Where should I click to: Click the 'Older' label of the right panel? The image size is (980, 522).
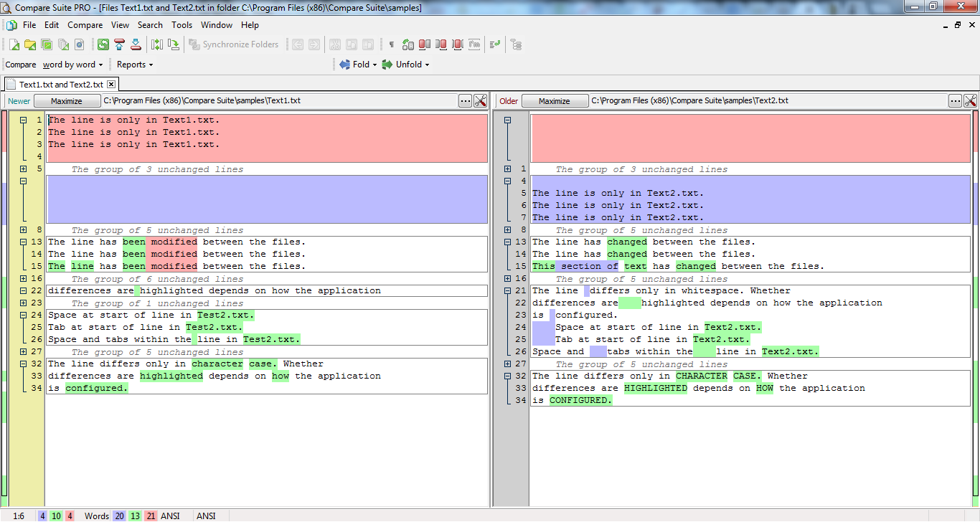(x=509, y=101)
